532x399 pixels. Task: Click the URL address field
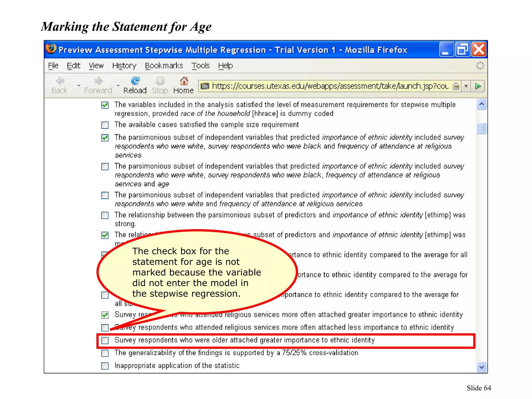330,86
